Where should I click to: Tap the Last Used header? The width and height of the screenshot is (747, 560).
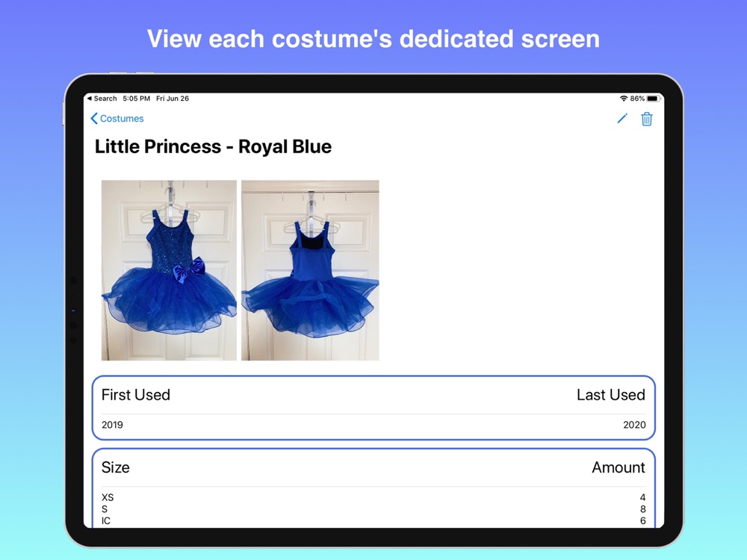pos(610,395)
